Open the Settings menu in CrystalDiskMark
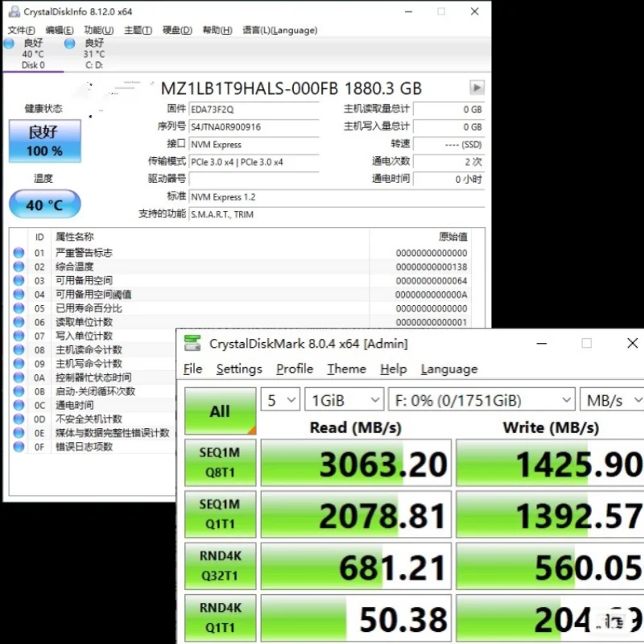Image resolution: width=644 pixels, height=644 pixels. [x=239, y=369]
